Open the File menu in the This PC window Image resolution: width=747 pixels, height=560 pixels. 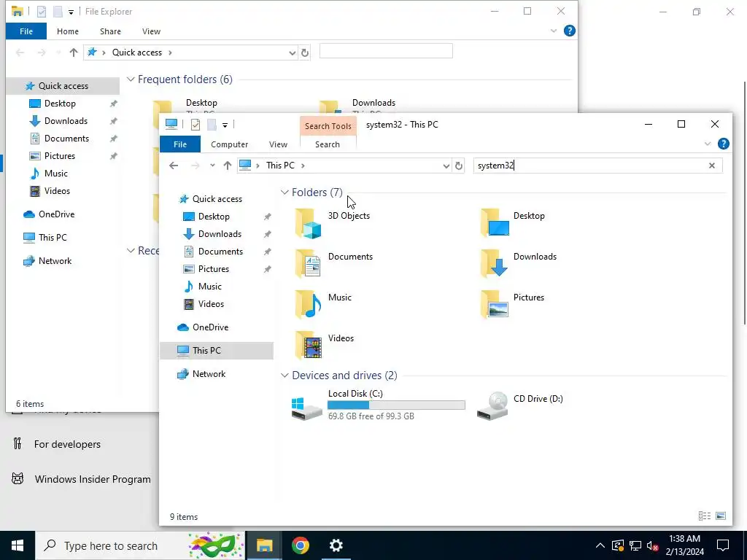180,144
